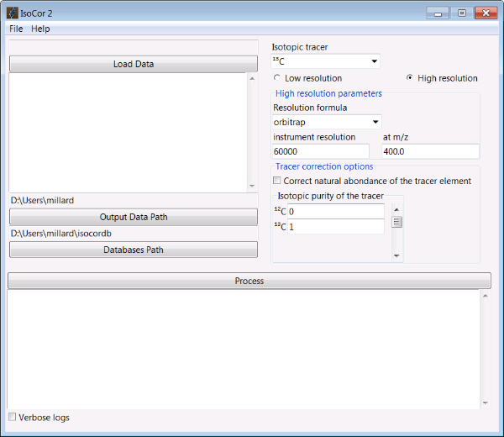Enable Correct natural abondance of the tracer element

pyautogui.click(x=276, y=181)
